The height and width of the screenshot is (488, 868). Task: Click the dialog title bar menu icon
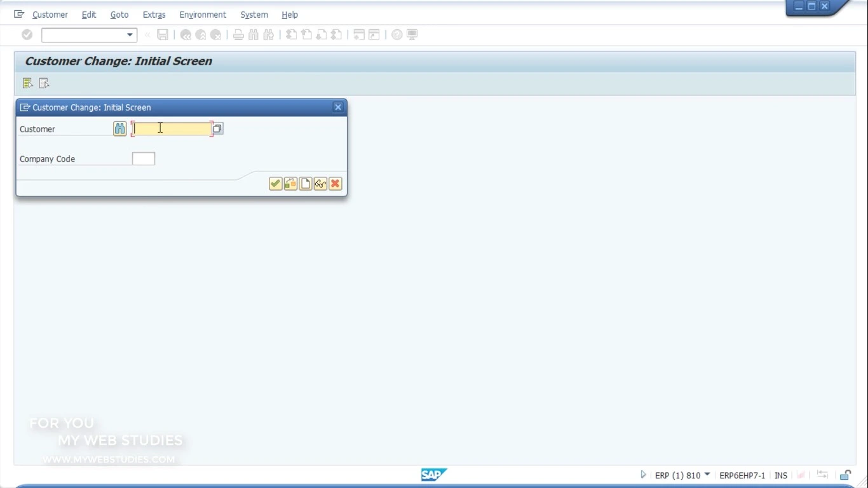[x=25, y=107]
